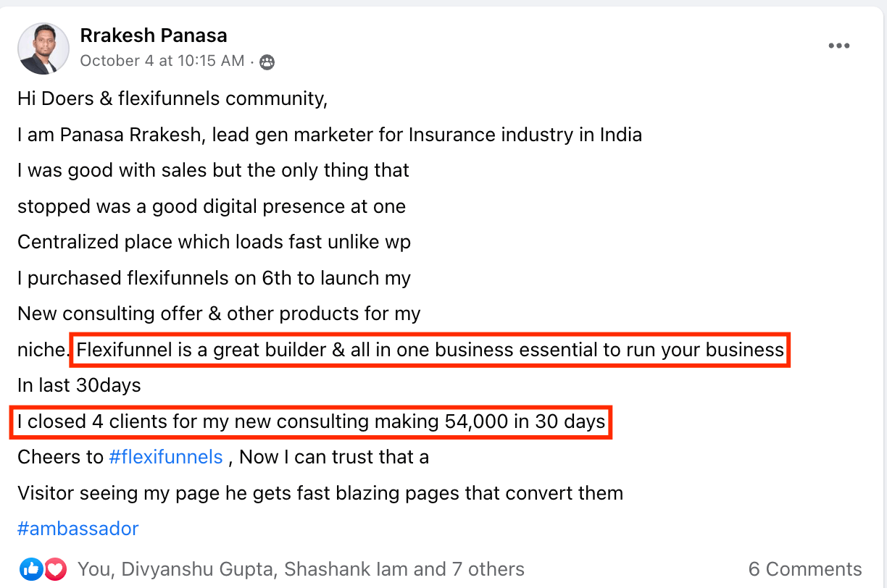View the 6 Comments link
This screenshot has width=887, height=588.
tap(804, 569)
